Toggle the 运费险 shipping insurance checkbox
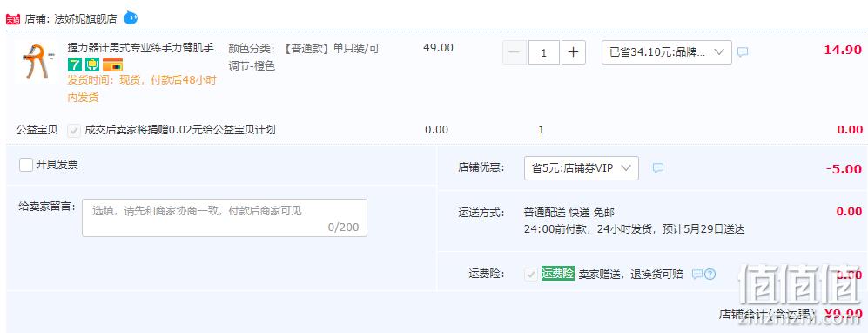This screenshot has width=868, height=333. [x=531, y=275]
